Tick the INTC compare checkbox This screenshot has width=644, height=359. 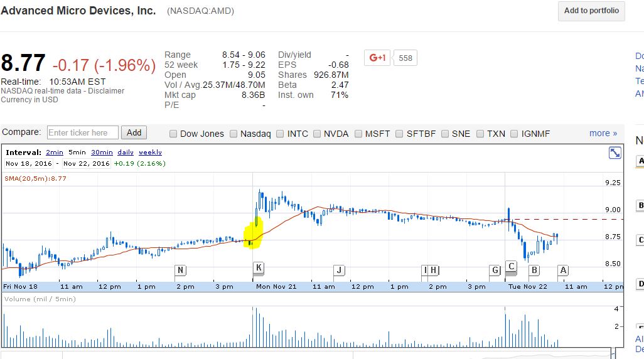point(280,134)
